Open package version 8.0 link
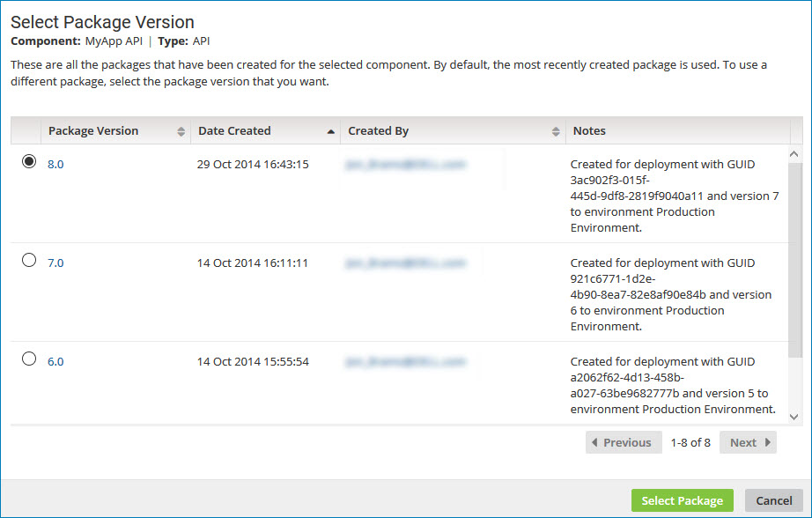Image resolution: width=812 pixels, height=518 pixels. [55, 164]
